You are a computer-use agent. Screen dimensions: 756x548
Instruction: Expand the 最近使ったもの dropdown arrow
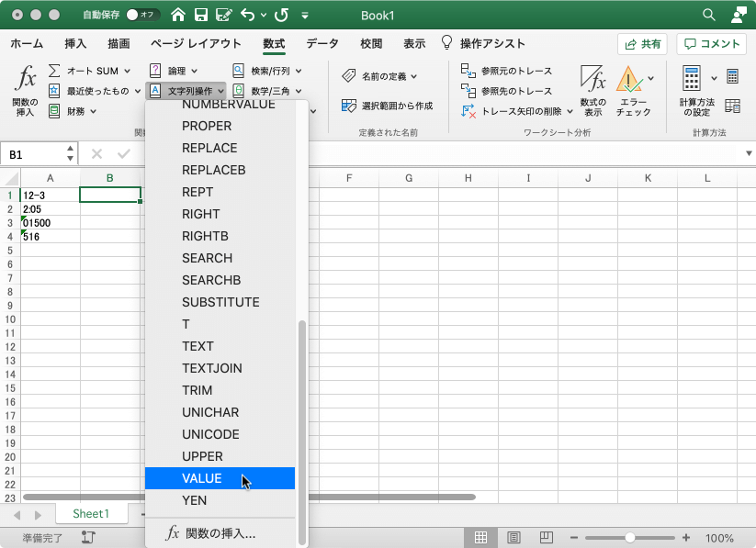tap(138, 91)
